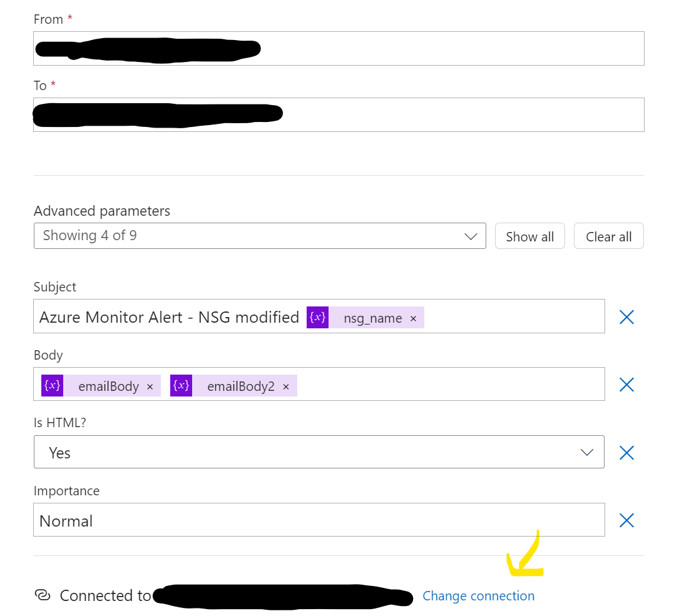Screen dimensions: 674x616
Task: Remove the Subject parameter with its X icon
Action: (x=626, y=317)
